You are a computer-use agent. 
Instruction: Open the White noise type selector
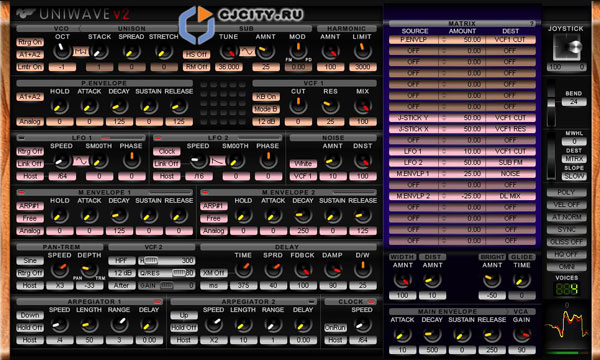[x=303, y=164]
